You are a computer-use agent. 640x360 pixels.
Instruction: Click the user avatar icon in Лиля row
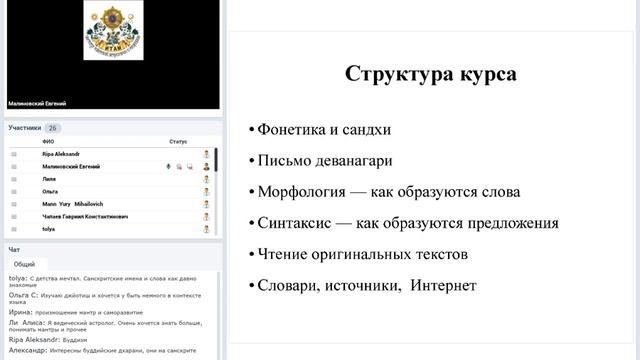click(207, 179)
